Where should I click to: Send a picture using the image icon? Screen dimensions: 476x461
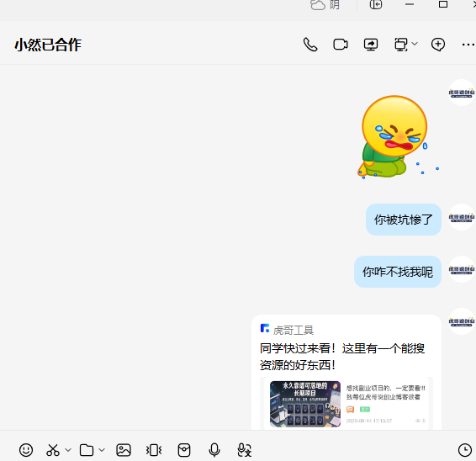[x=124, y=450]
